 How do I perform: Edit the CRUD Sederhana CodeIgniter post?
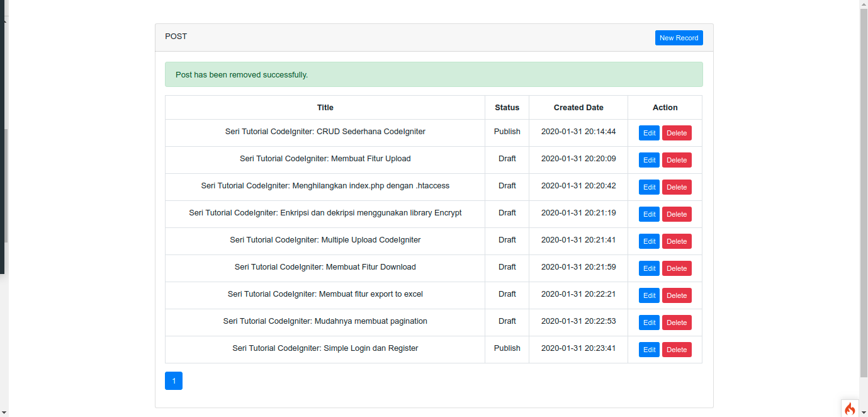coord(649,133)
